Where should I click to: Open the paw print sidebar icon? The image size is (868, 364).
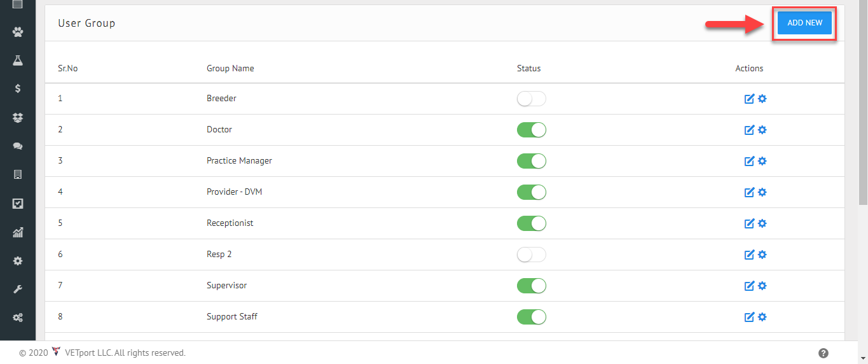pyautogui.click(x=18, y=31)
